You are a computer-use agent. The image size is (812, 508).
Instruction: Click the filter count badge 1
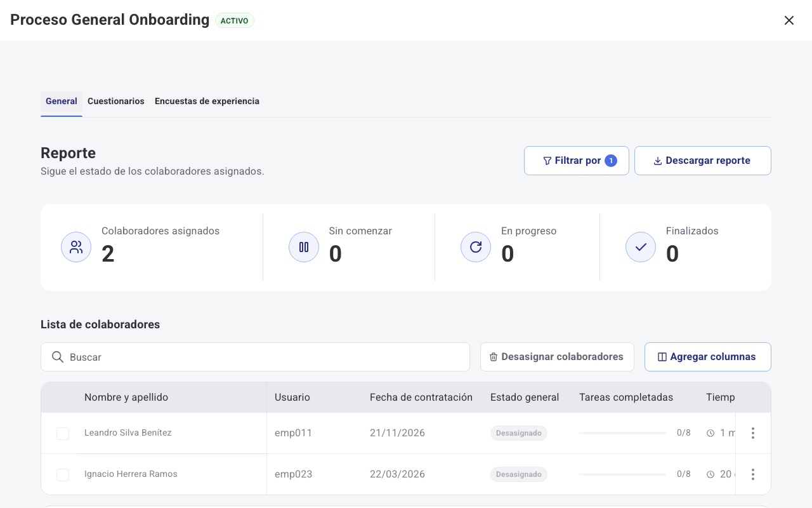(611, 161)
